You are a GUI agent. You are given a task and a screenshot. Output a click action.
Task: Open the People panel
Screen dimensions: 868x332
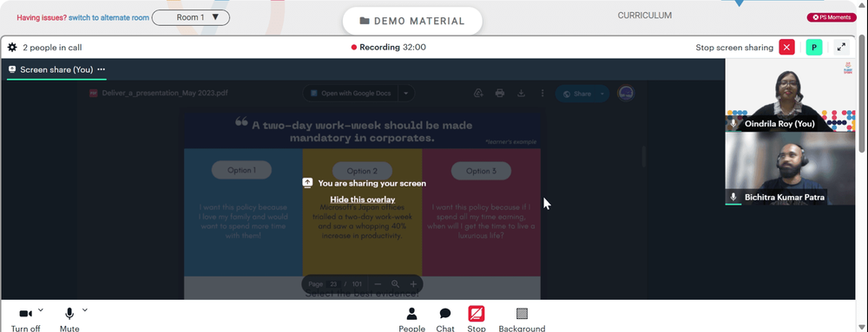point(411,319)
